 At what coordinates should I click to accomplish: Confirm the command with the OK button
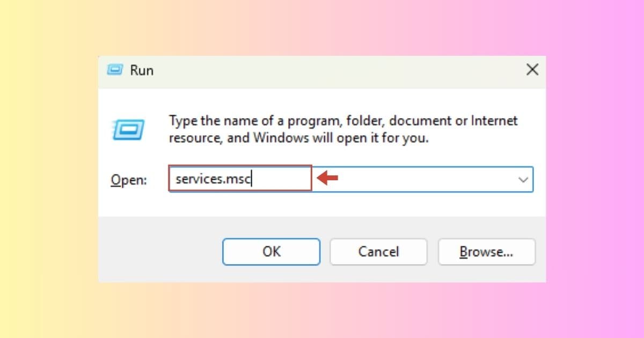tap(272, 252)
